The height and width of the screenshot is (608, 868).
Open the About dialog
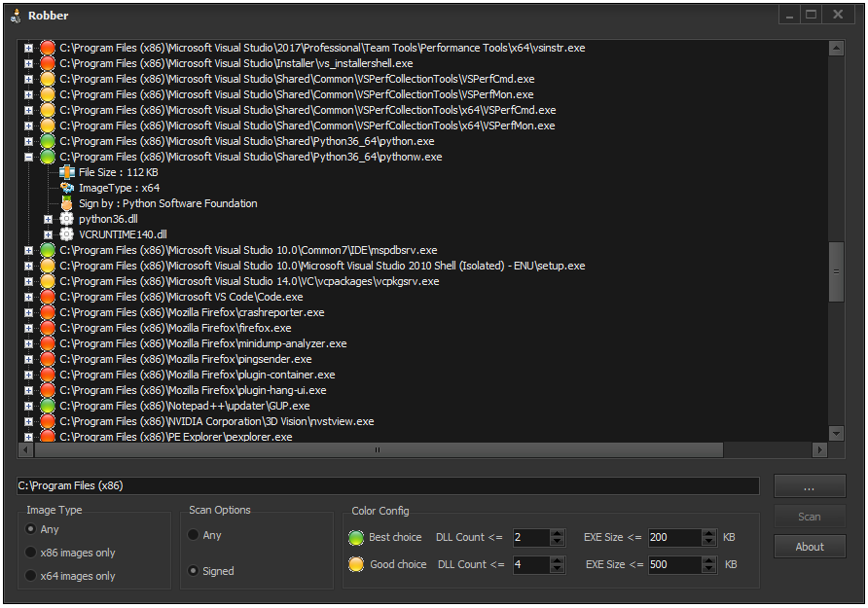pyautogui.click(x=810, y=546)
